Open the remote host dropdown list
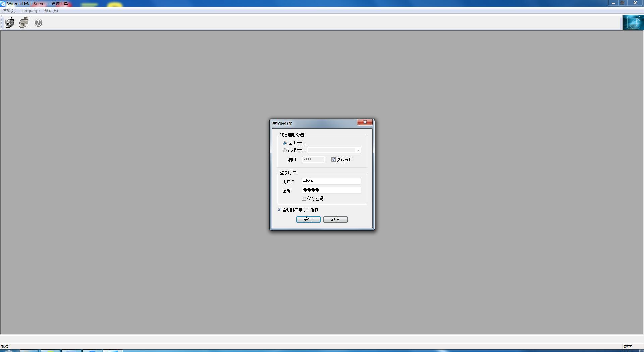The image size is (644, 352). (358, 150)
